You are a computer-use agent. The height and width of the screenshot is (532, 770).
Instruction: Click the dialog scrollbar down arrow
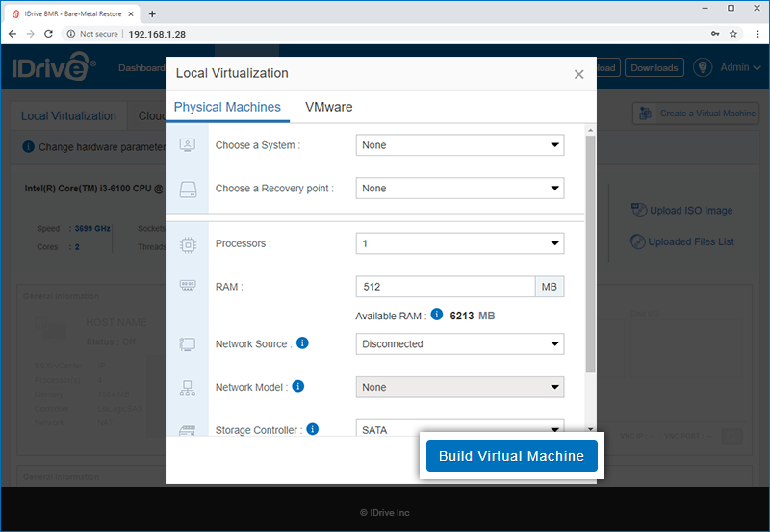click(590, 429)
